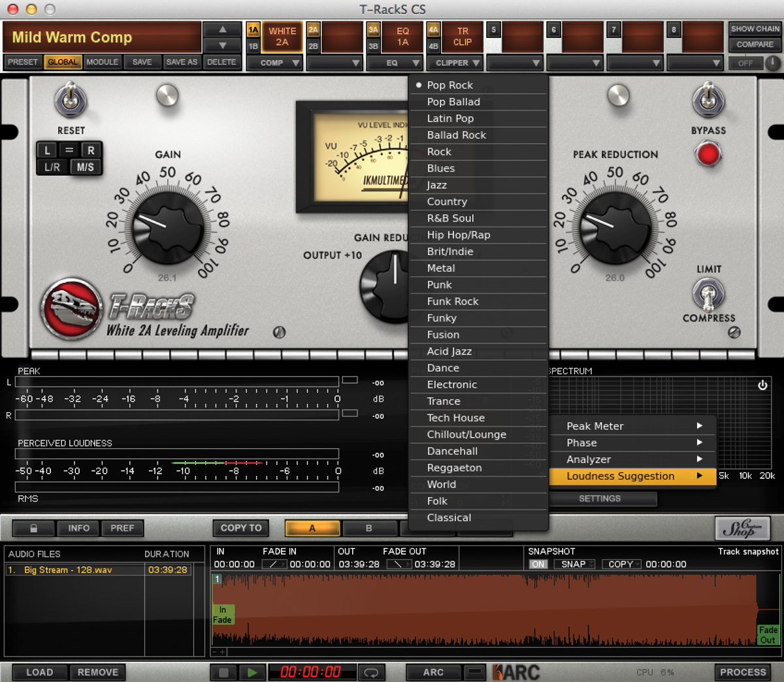Screen dimensions: 784x682
Task: Choose Jazz from the genre list
Action: (478, 185)
